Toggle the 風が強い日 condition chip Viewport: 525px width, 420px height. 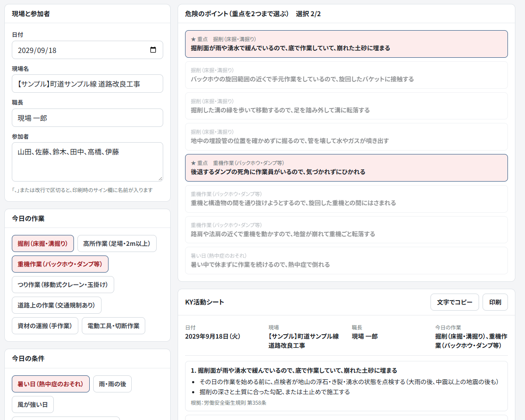33,404
